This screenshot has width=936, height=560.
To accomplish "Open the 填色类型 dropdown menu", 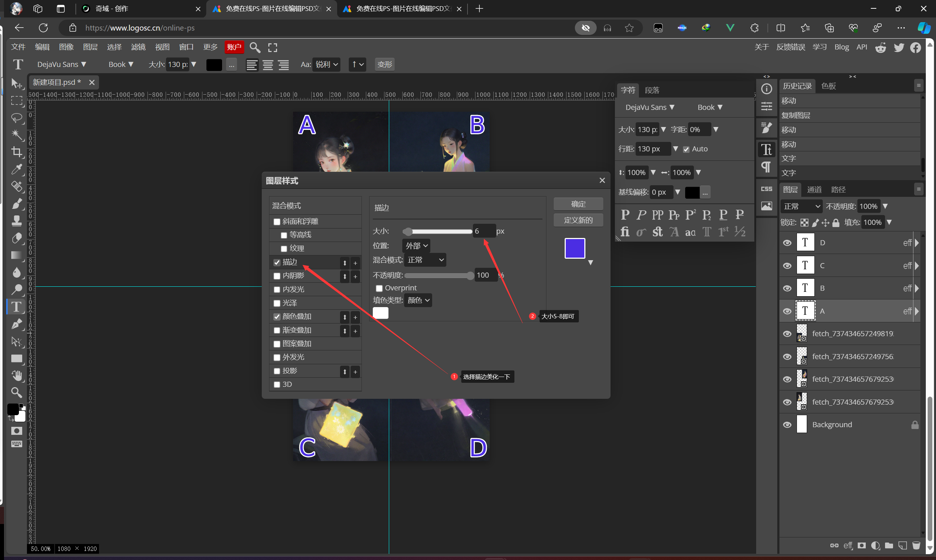I will (x=418, y=300).
